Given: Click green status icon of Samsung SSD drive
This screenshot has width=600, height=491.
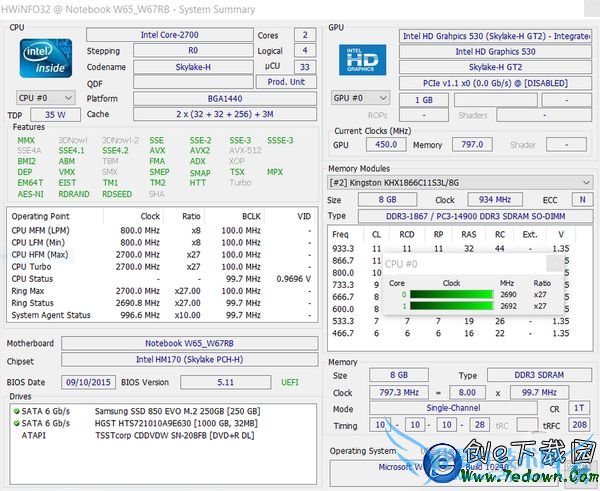Looking at the screenshot, I should (16, 411).
